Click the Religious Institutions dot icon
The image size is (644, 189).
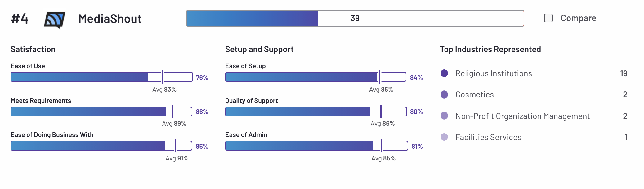coord(444,73)
